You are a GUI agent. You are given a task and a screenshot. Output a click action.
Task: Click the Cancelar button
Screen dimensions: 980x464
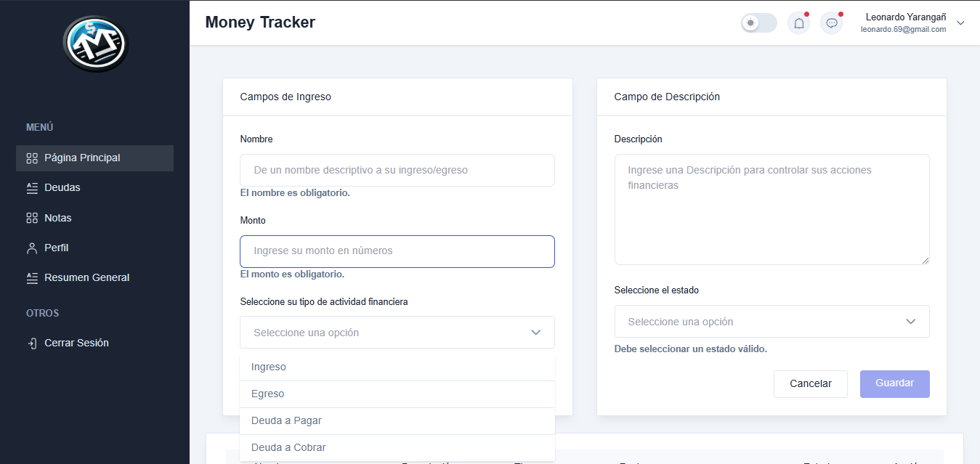pyautogui.click(x=811, y=383)
